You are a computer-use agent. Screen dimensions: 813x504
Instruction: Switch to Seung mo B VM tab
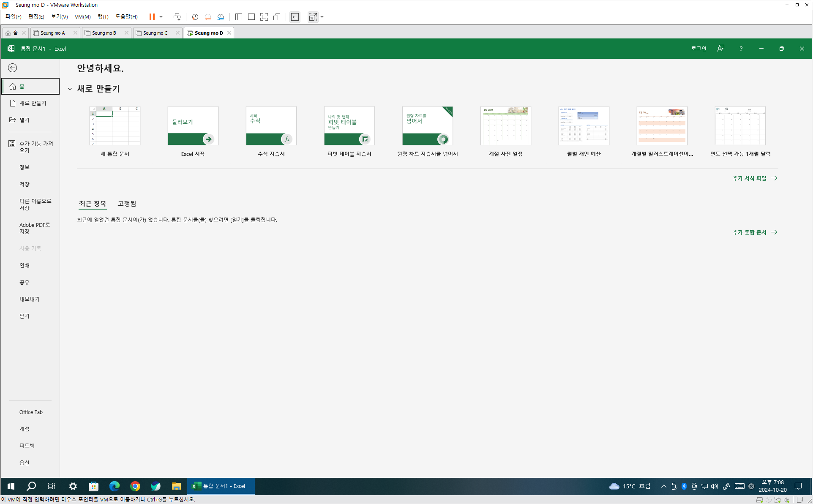tap(104, 33)
